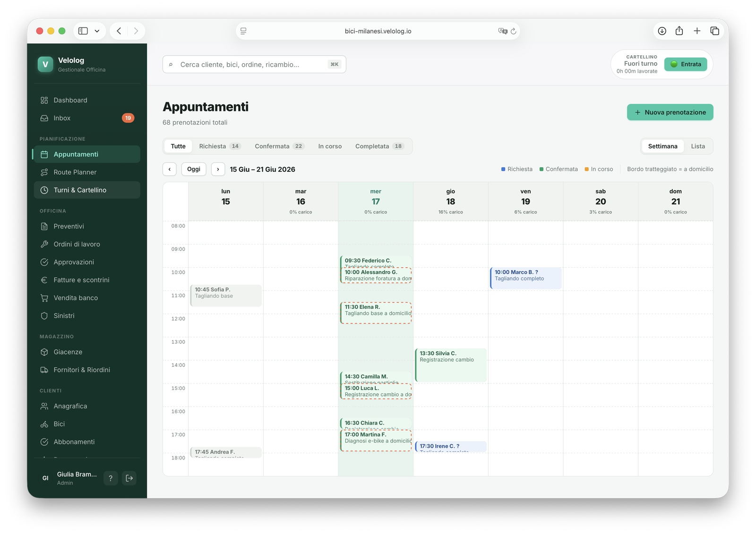Open 09:30 Federico C. appointment

pyautogui.click(x=376, y=261)
